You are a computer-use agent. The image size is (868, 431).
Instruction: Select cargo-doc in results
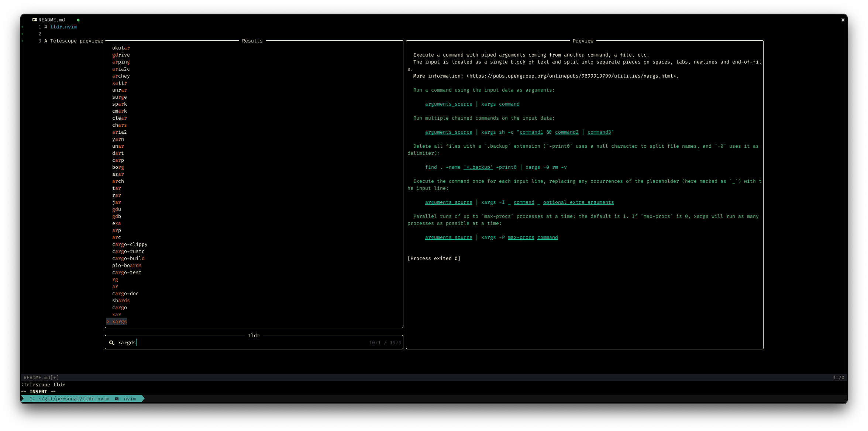coord(125,294)
